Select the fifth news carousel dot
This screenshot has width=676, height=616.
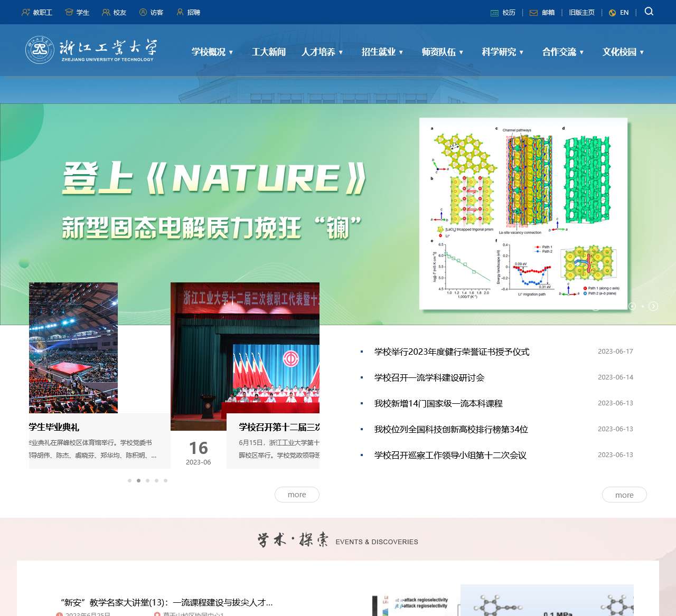165,480
